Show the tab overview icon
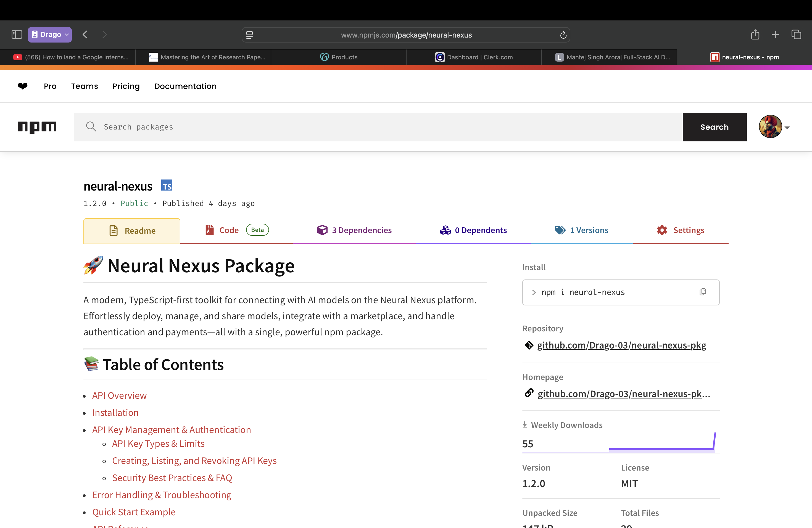The width and height of the screenshot is (812, 528). coord(796,35)
